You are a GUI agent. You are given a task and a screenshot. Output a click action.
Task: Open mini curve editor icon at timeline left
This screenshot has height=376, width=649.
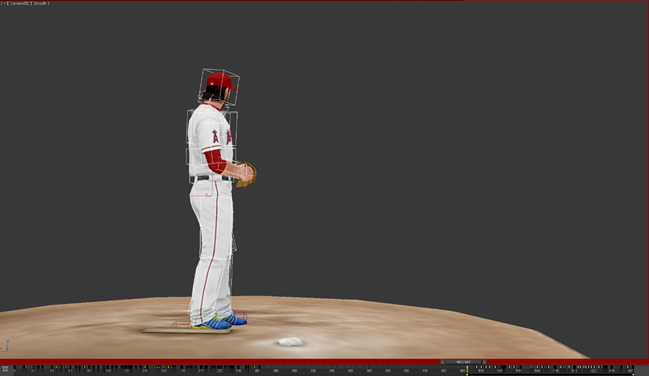tap(5, 368)
